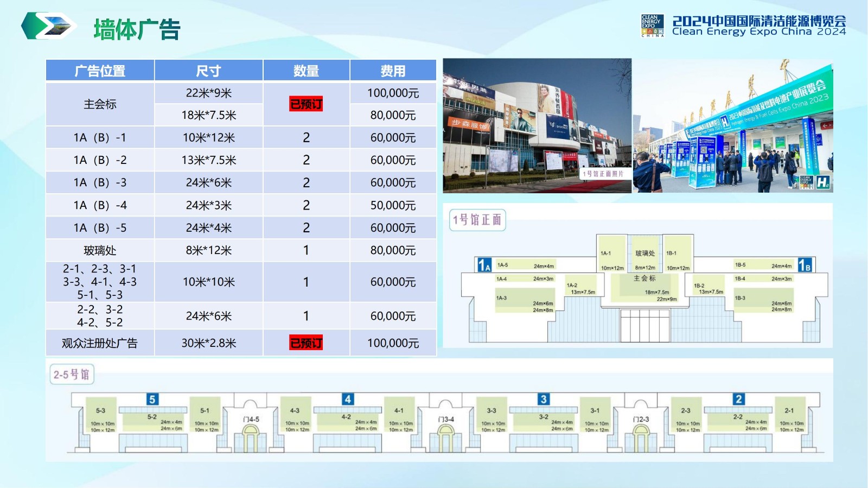This screenshot has width=868, height=488.
Task: Click the 已预订 red tag in 主会标 row
Action: pyautogui.click(x=306, y=104)
